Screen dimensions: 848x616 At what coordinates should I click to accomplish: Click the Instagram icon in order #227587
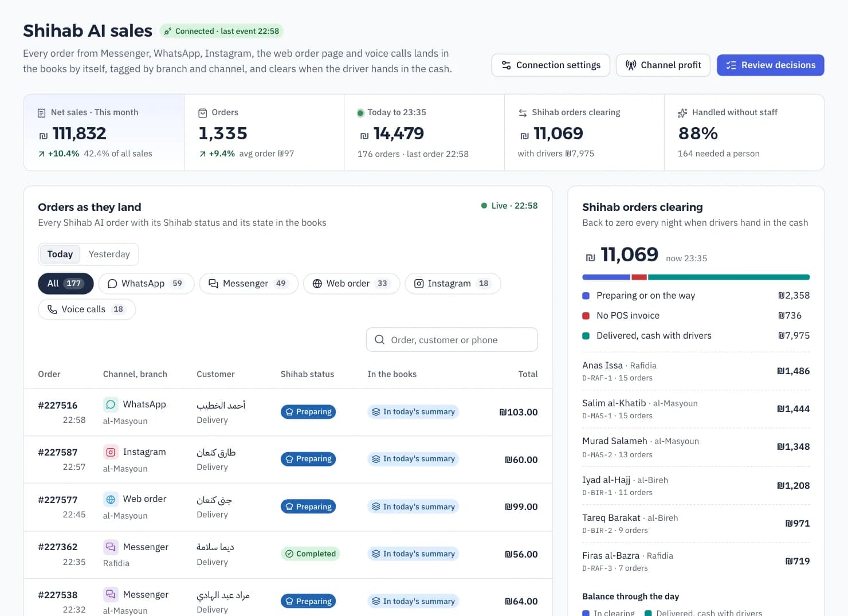[x=111, y=452]
